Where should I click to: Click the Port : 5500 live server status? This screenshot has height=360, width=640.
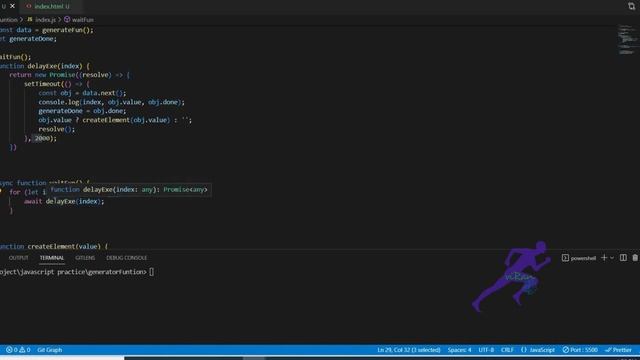click(580, 350)
